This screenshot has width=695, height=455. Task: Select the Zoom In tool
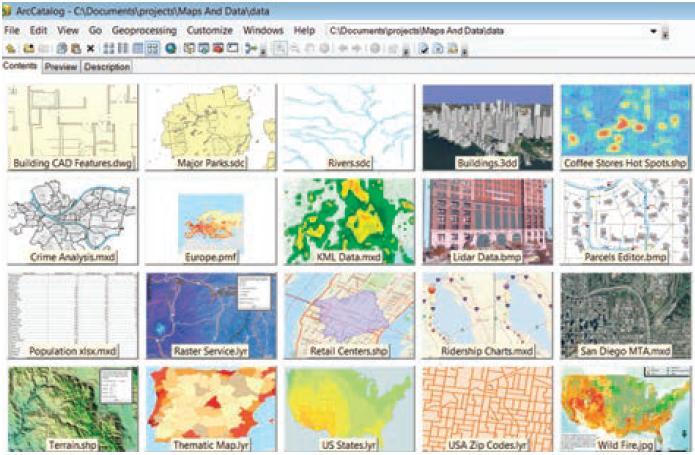[280, 48]
